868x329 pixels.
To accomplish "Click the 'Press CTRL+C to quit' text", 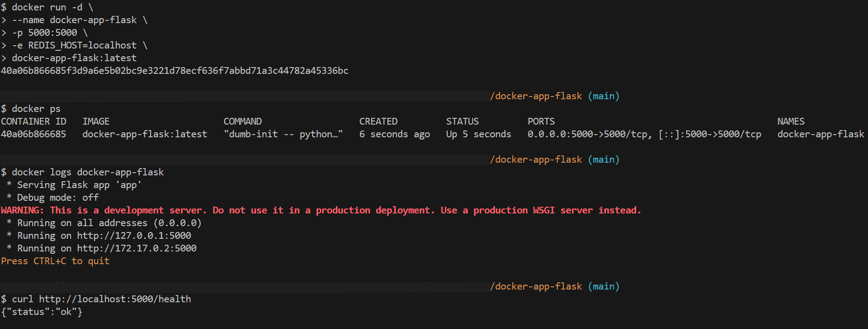I will tap(55, 261).
